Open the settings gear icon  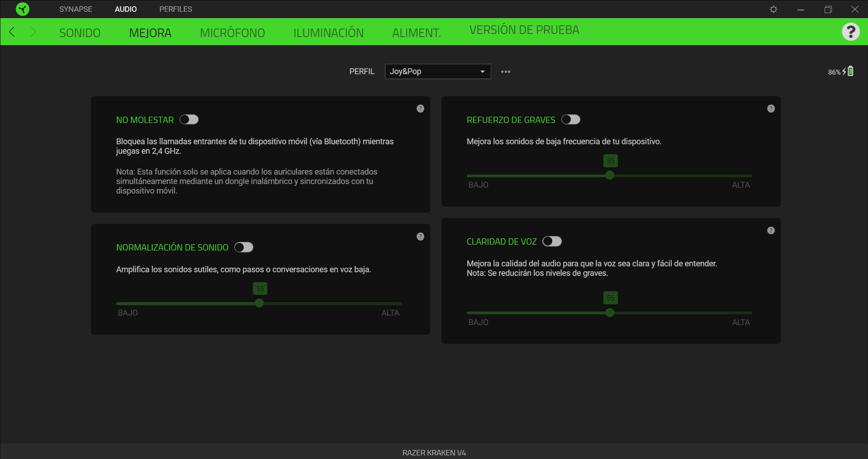tap(773, 9)
